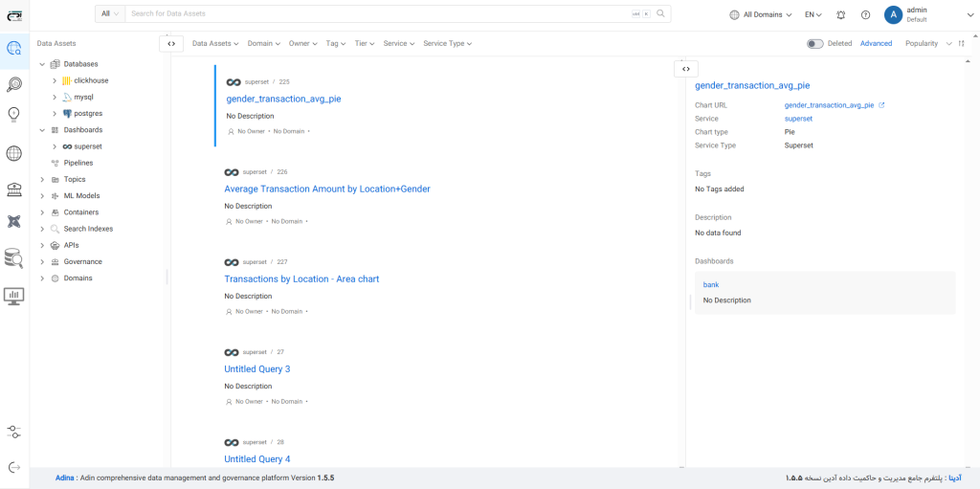
Task: Expand the clickhouse database tree node
Action: [x=55, y=80]
